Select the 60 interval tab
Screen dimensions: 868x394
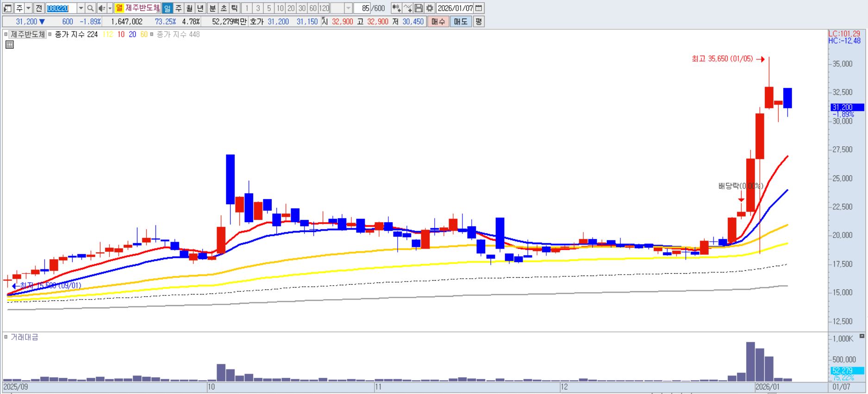(x=313, y=8)
